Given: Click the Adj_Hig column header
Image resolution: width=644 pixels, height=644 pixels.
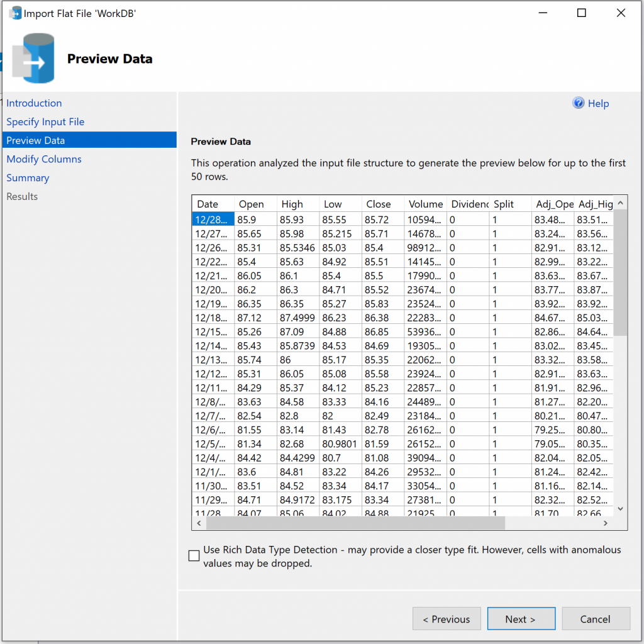Looking at the screenshot, I should [594, 204].
